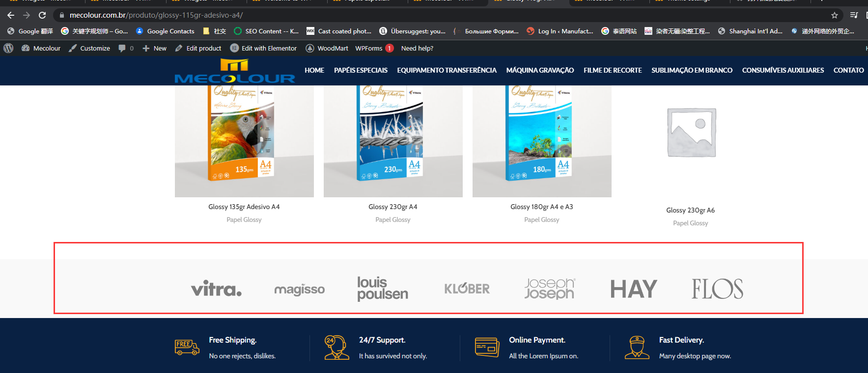Open Glossy 135gr Adesivo A4 product image

[x=244, y=141]
